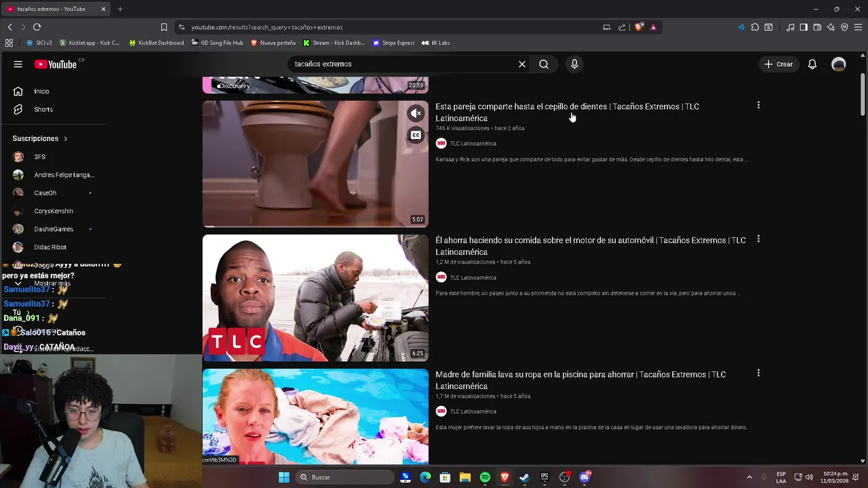Viewport: 868px width, 488px height.
Task: Click the pool laundry video thumbnail
Action: pyautogui.click(x=315, y=416)
